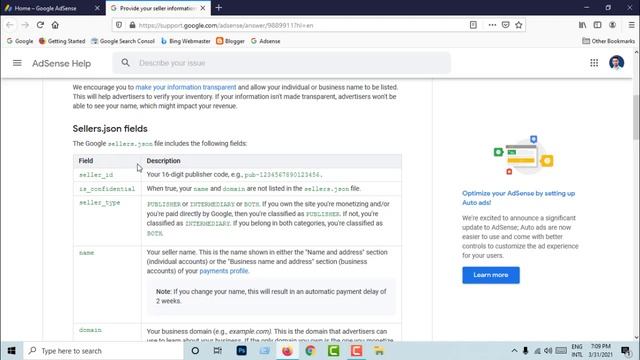Show hidden system tray icons
640x360 pixels.
[514, 351]
